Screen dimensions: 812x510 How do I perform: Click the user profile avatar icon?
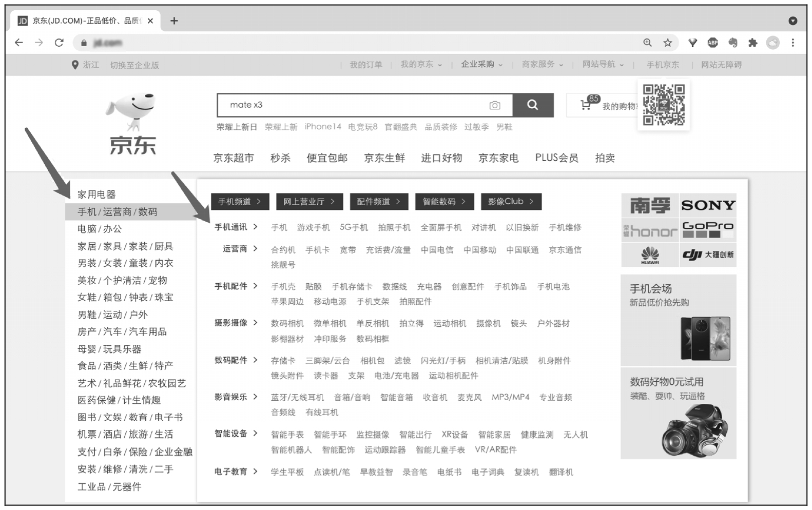(x=773, y=43)
